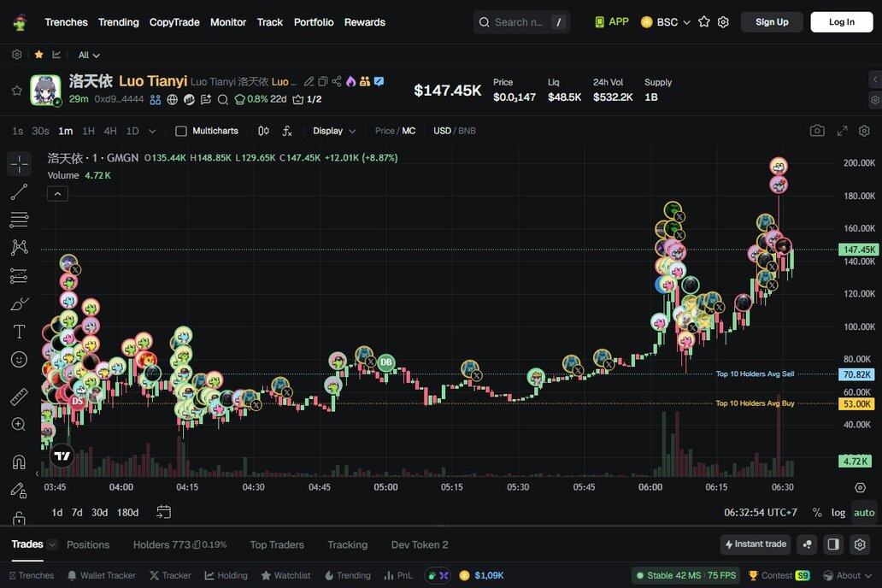Click the ruler measure tool
882x588 pixels.
tap(19, 397)
